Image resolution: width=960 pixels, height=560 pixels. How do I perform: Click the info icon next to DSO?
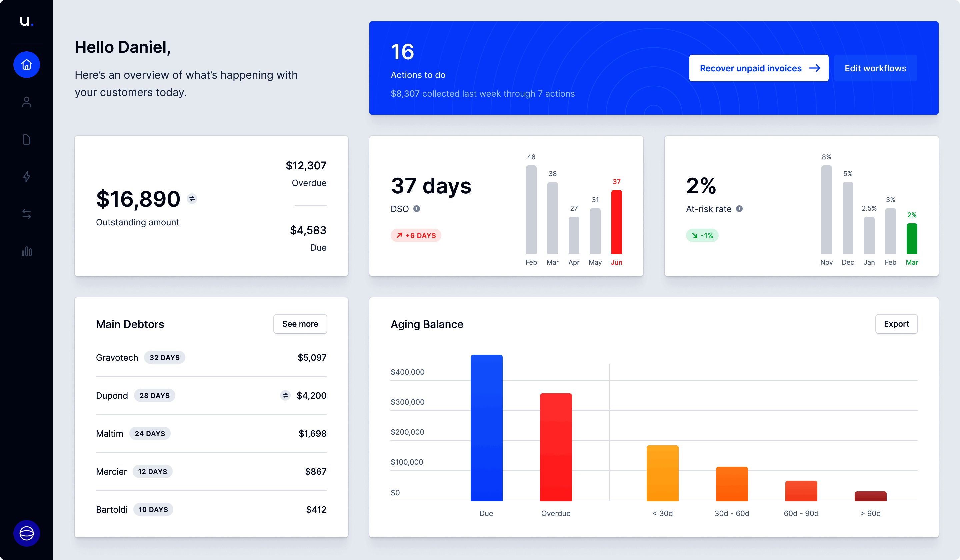coord(417,209)
